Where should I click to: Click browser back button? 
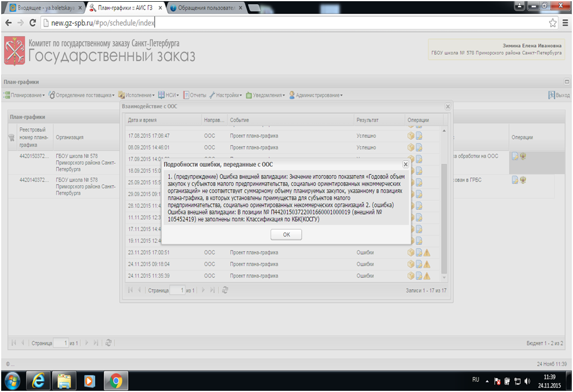[x=8, y=23]
